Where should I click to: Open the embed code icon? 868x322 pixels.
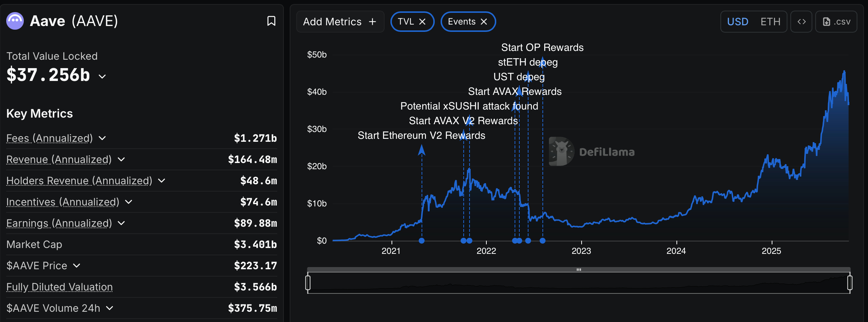[801, 22]
